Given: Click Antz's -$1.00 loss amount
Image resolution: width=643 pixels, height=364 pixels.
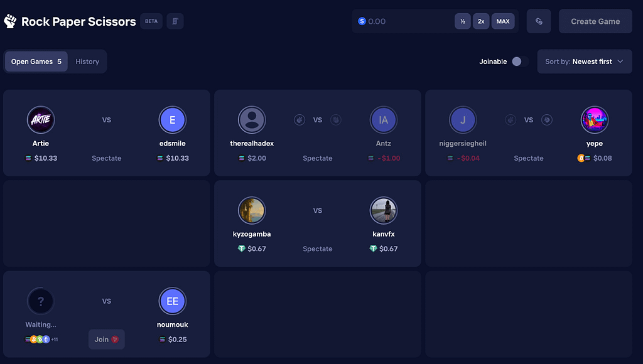Looking at the screenshot, I should click(x=388, y=158).
